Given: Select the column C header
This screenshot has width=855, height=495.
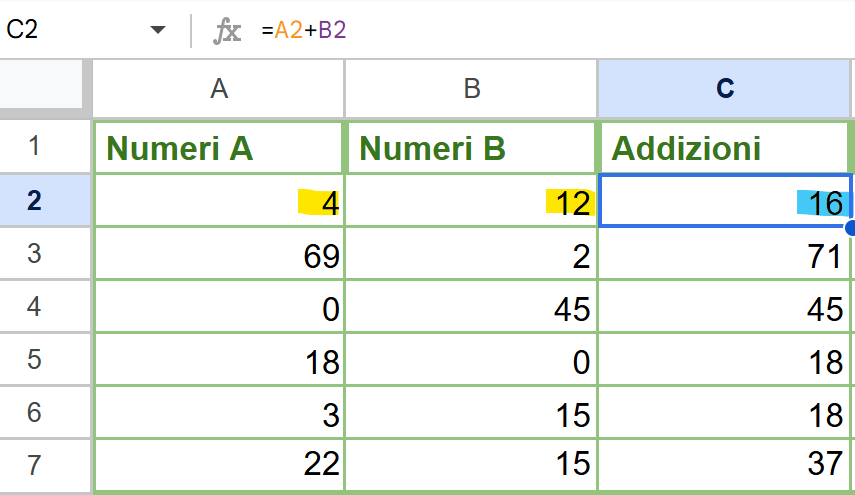Looking at the screenshot, I should pos(725,89).
